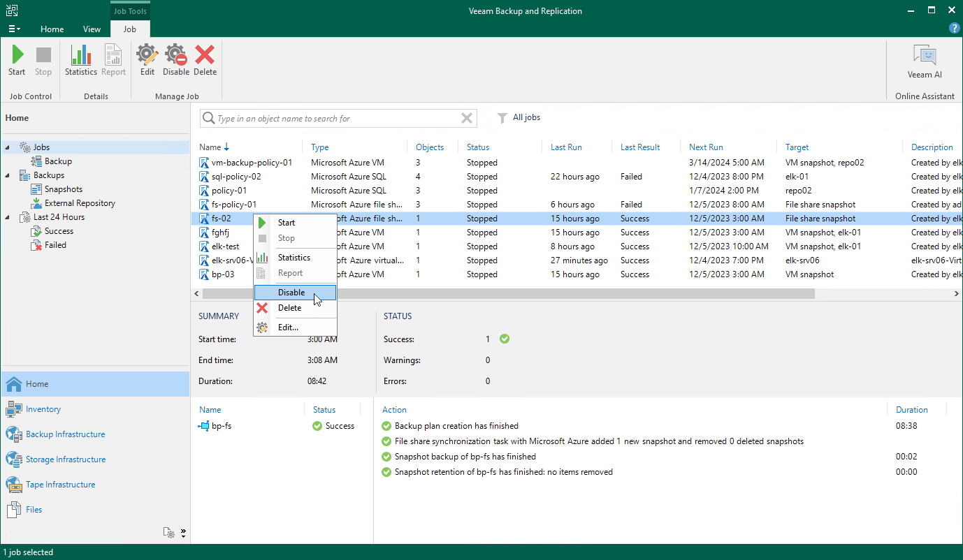Screen dimensions: 963x560
Task: Collapse the Backups tree node
Action: click(x=8, y=175)
